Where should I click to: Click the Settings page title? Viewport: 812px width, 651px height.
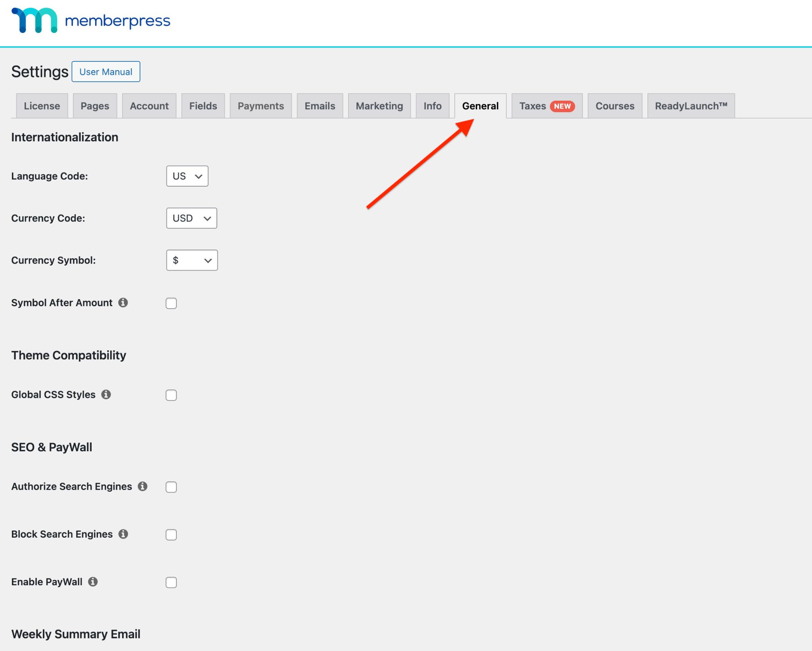point(40,72)
